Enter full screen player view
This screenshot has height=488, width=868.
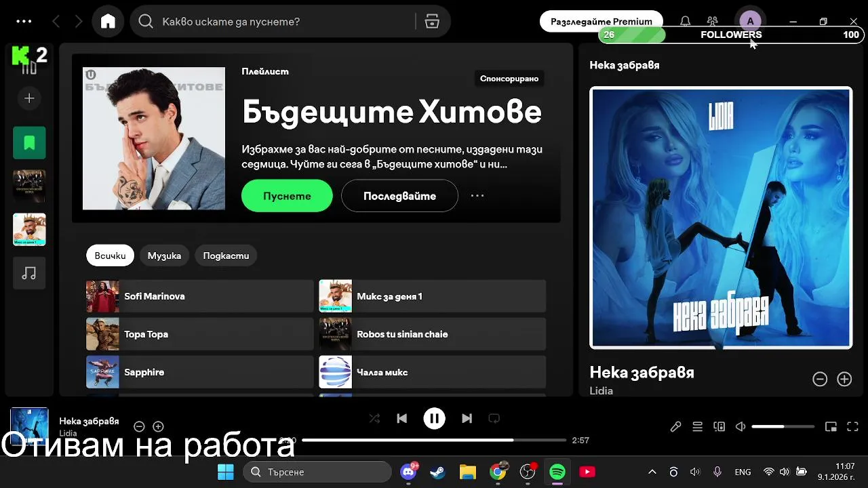(x=852, y=426)
